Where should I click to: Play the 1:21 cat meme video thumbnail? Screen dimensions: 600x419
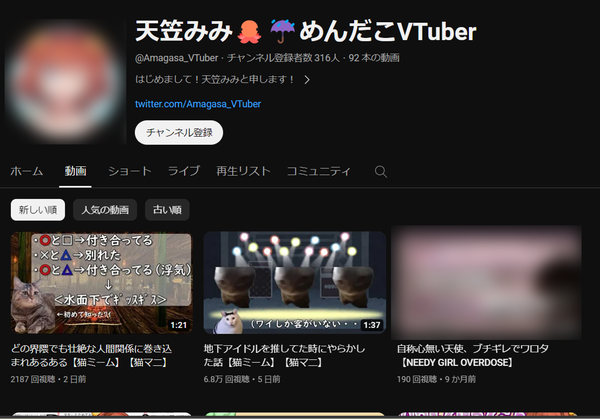(x=101, y=283)
